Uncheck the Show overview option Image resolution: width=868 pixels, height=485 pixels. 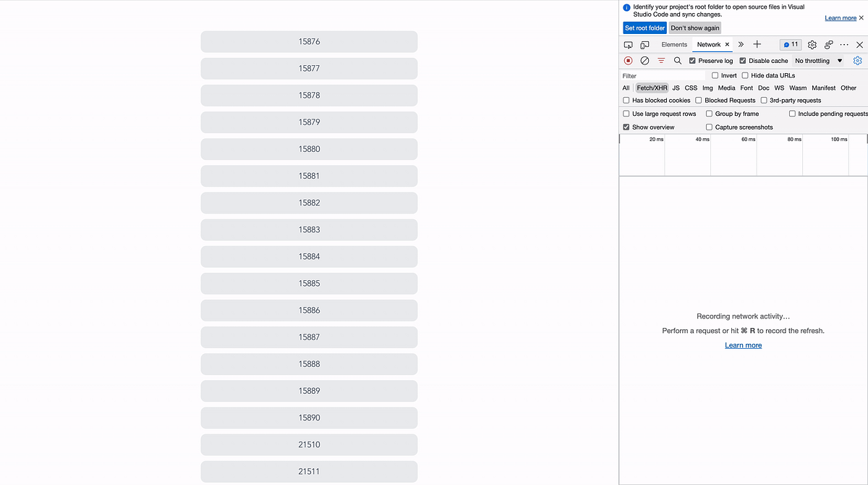point(626,127)
